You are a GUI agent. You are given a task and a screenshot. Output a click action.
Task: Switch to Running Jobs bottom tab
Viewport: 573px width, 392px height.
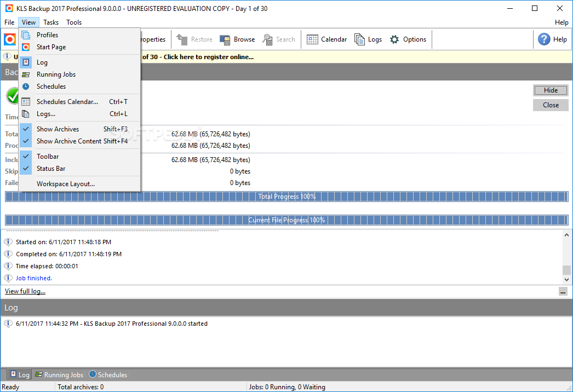click(x=59, y=374)
